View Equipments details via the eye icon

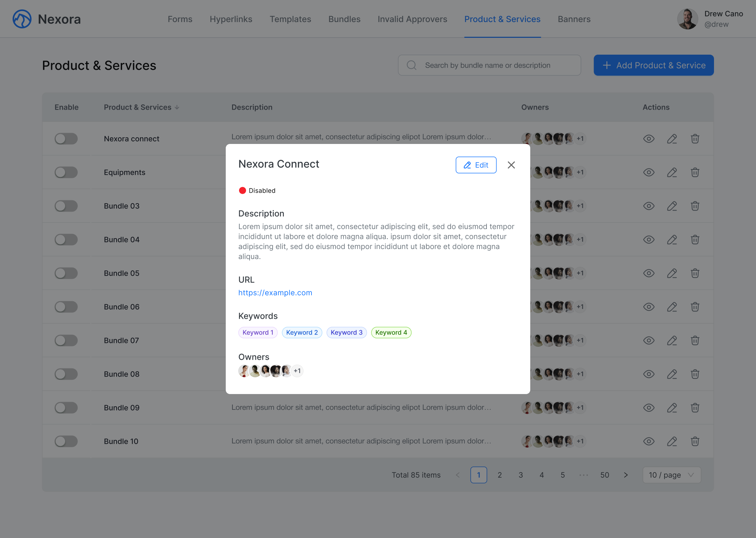[649, 172]
